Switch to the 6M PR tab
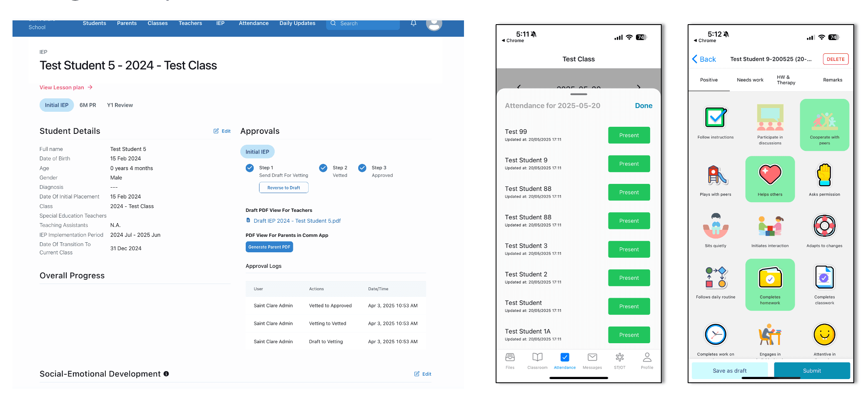The width and height of the screenshot is (868, 402). coord(88,105)
